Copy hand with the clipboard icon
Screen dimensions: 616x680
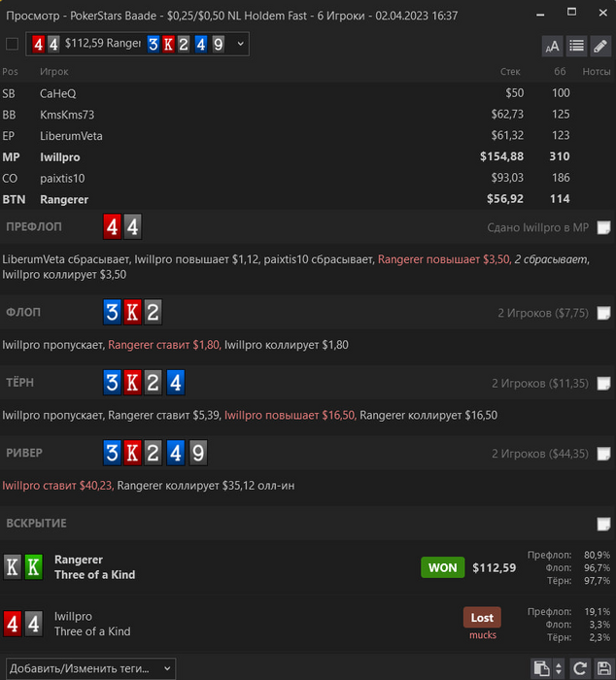pyautogui.click(x=541, y=668)
